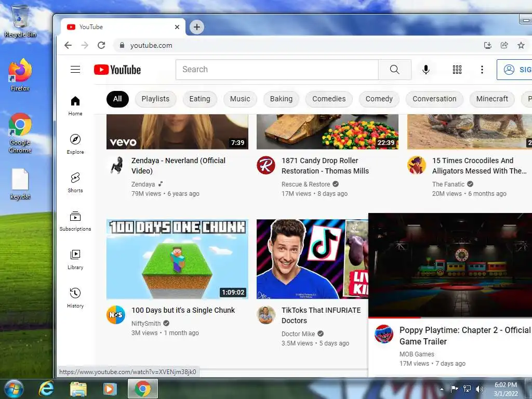
Task: Click the install app icon in address bar
Action: tap(487, 45)
